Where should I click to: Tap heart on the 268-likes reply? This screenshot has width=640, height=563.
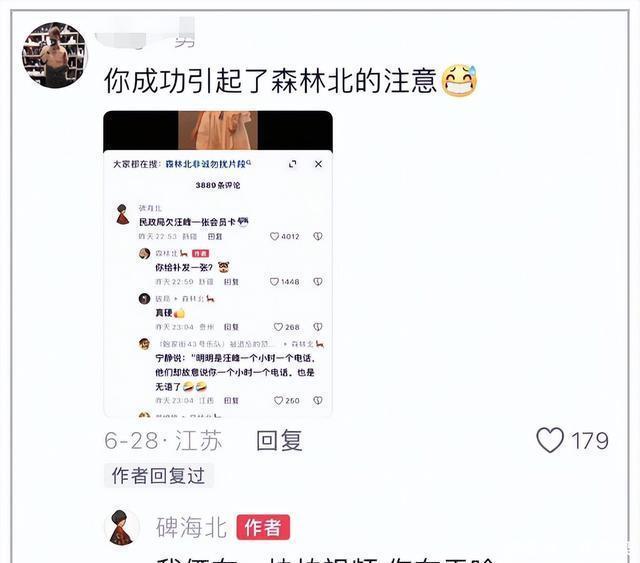(278, 327)
